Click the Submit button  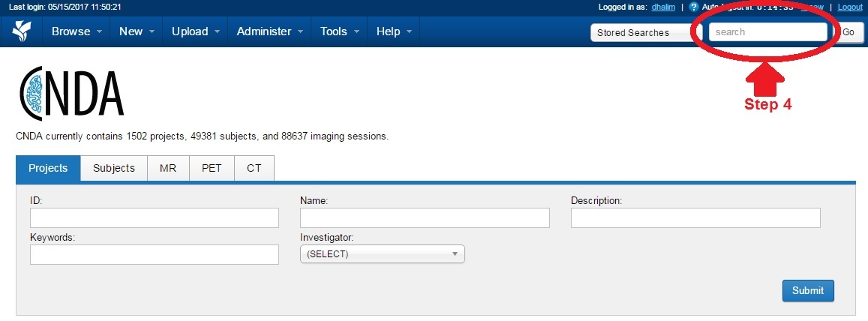coord(807,290)
